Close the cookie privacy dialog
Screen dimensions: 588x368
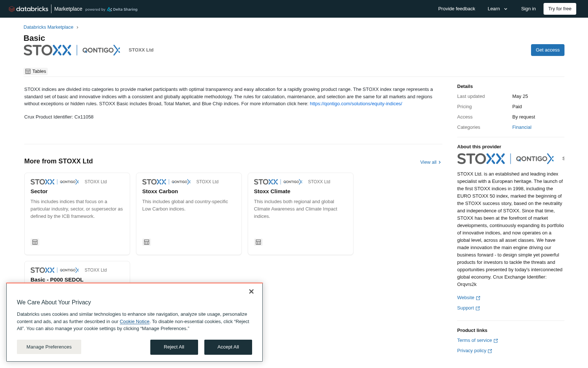(251, 291)
